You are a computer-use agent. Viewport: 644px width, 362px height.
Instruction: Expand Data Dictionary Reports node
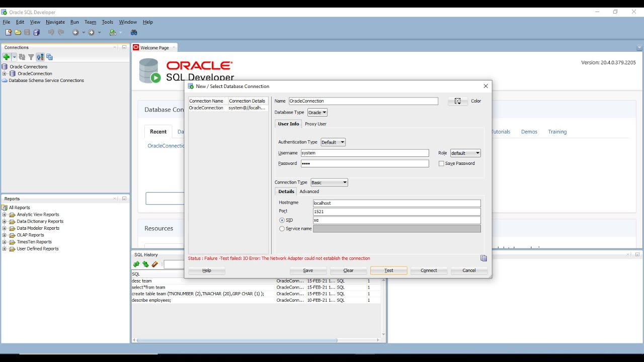5,221
